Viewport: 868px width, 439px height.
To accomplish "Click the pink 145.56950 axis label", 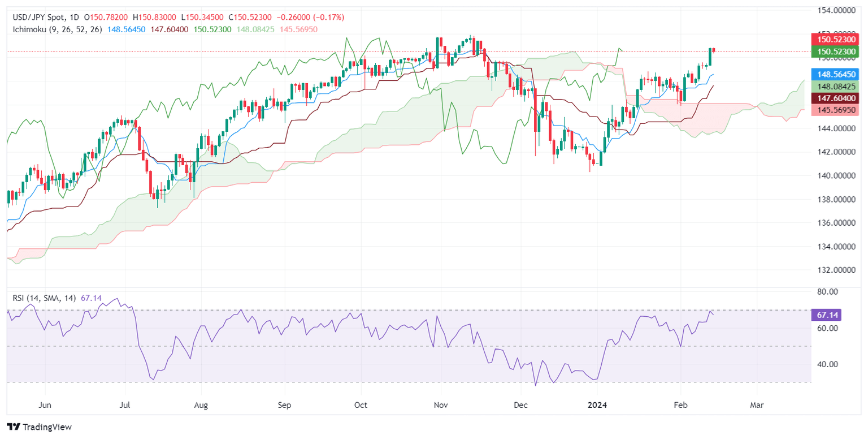I will click(x=836, y=110).
